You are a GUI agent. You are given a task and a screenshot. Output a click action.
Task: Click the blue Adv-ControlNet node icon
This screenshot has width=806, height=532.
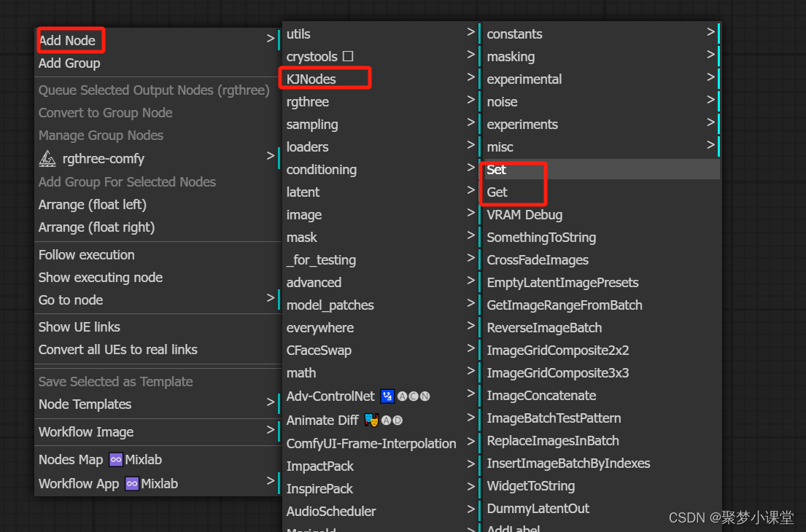click(387, 396)
